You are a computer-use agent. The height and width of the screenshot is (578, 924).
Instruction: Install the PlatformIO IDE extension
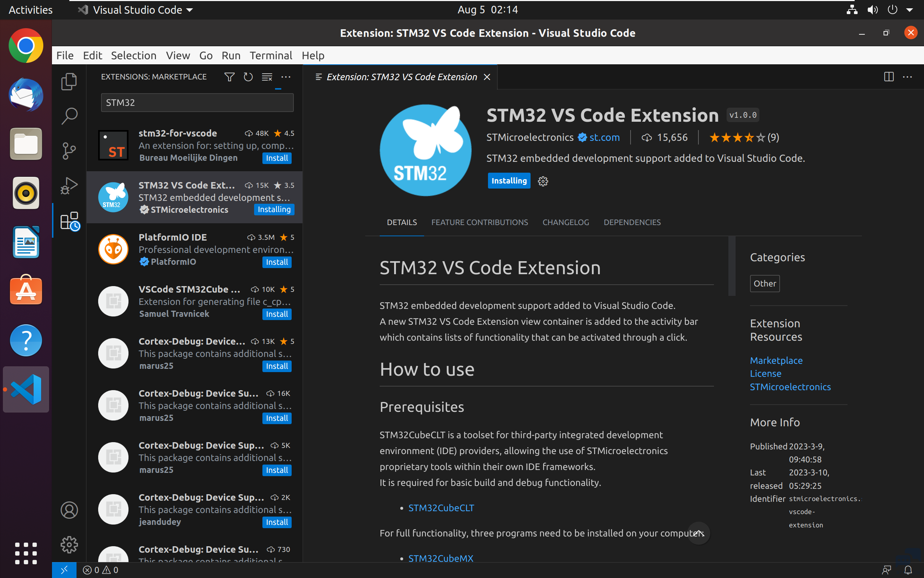tap(277, 262)
